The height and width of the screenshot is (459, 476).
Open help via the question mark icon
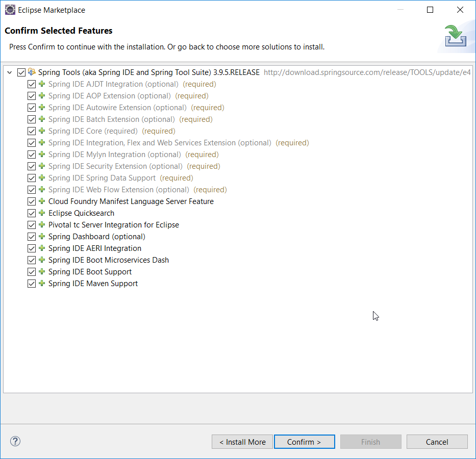point(15,441)
